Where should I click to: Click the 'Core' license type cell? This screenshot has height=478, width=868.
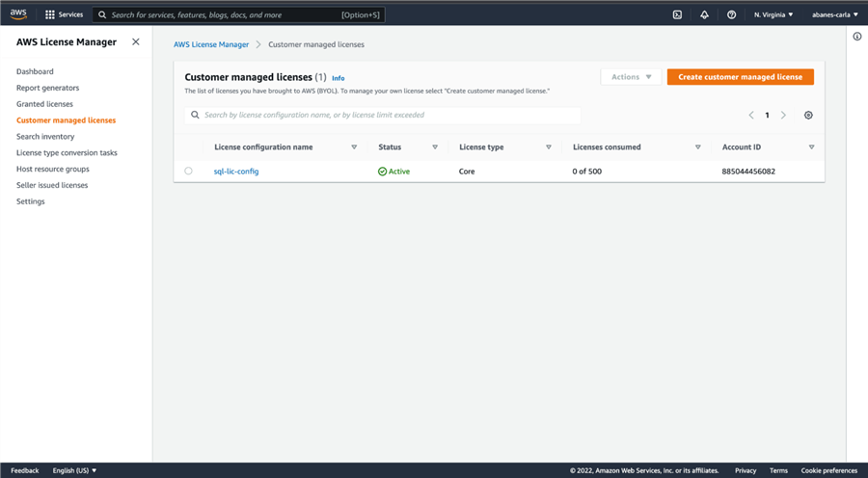467,172
